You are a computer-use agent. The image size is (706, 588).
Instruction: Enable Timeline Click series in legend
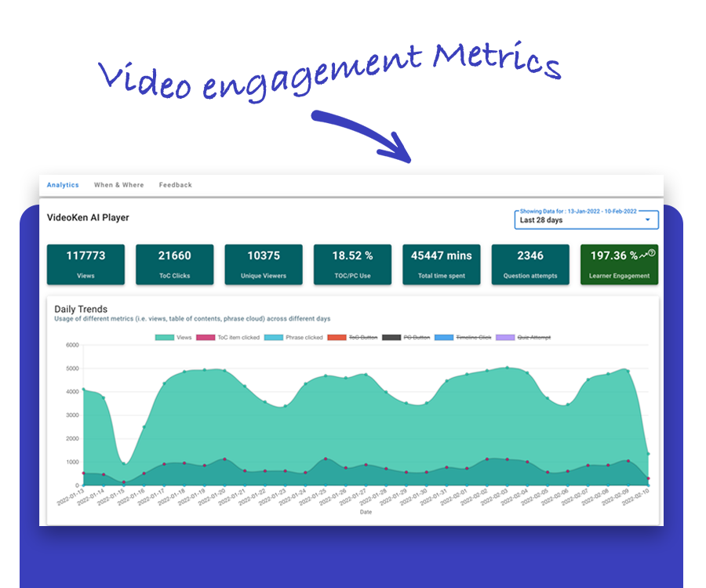point(464,337)
